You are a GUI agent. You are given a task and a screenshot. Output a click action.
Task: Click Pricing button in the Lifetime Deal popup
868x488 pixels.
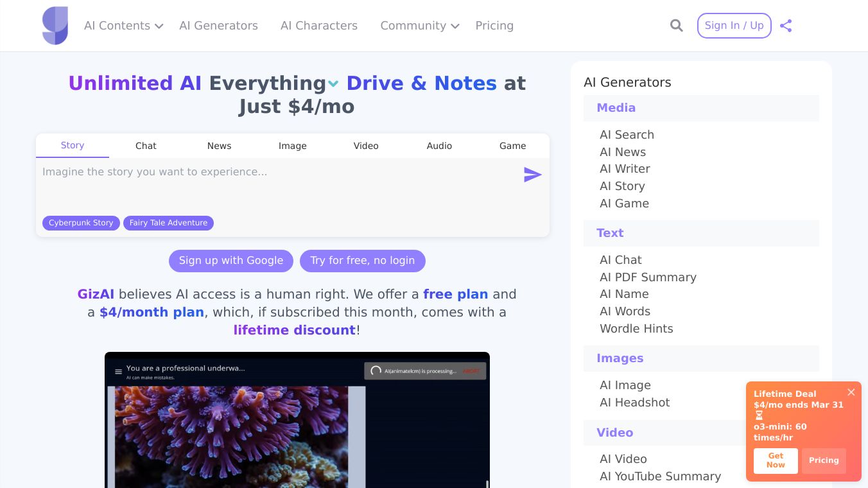click(824, 460)
